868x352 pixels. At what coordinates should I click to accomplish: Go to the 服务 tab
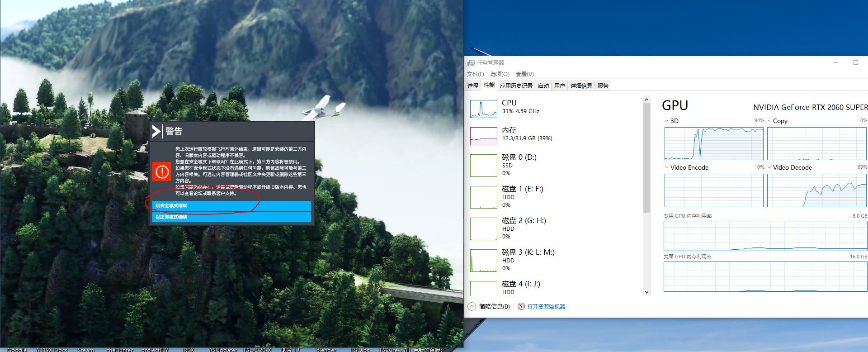click(x=603, y=86)
